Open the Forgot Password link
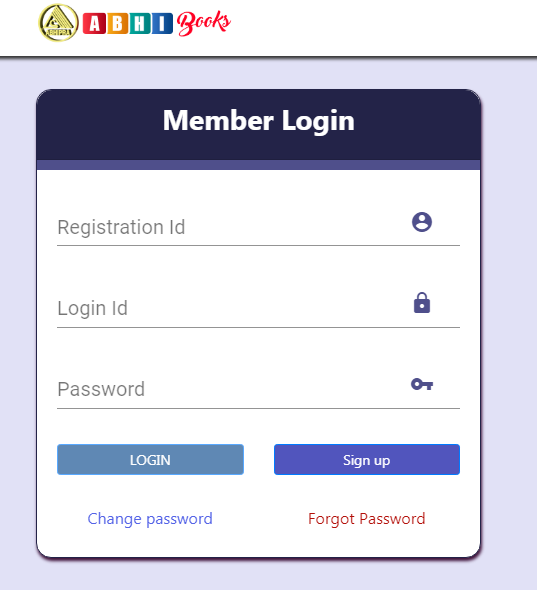This screenshot has height=590, width=537. 367,519
